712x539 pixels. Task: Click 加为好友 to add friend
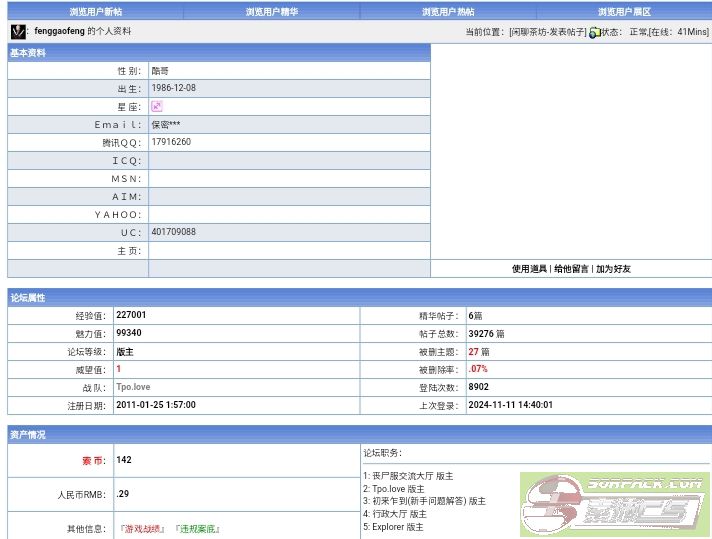coord(613,269)
